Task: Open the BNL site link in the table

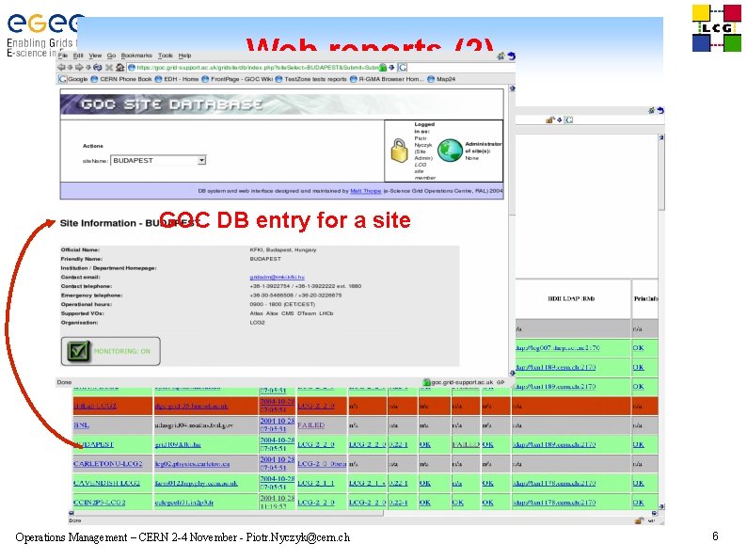Action: 82,425
